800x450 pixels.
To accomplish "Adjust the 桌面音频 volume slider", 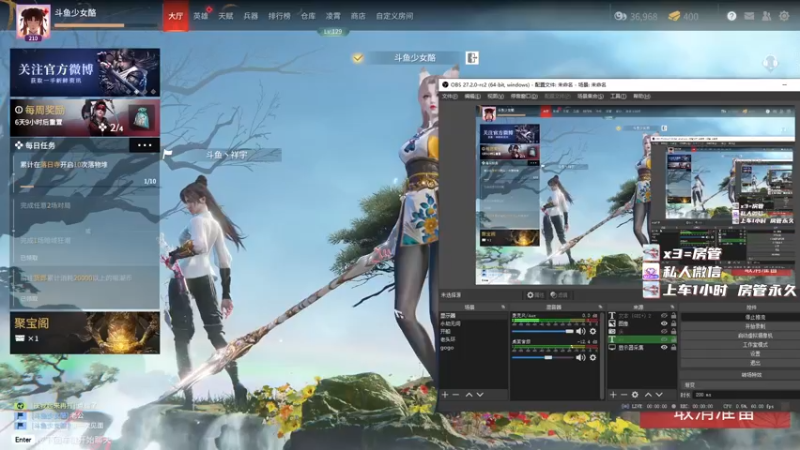I will coord(543,358).
